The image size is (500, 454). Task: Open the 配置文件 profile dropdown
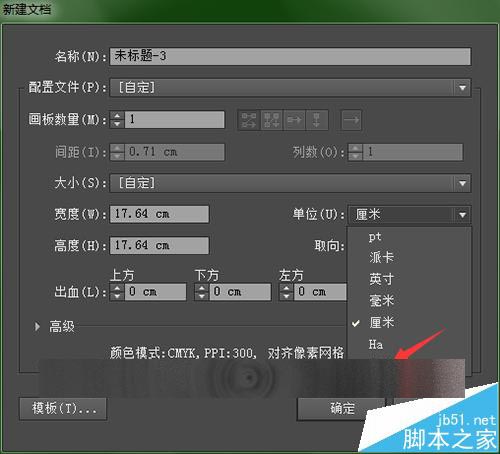click(290, 88)
